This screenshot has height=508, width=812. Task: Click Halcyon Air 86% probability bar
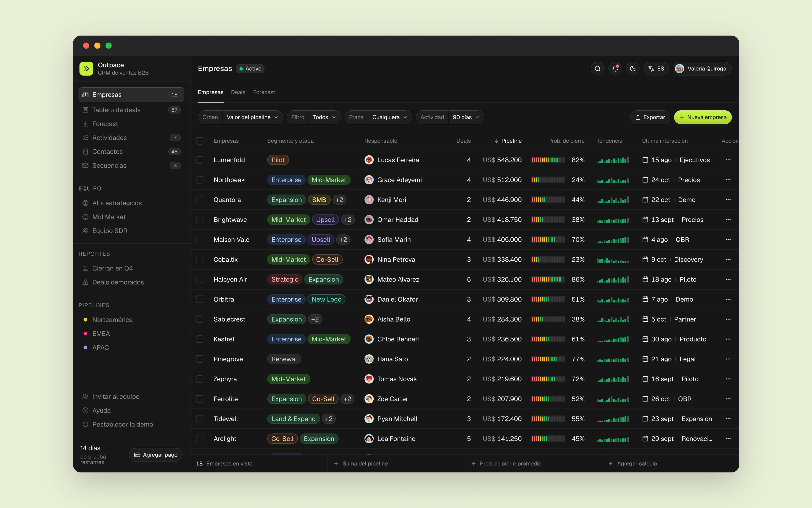548,280
